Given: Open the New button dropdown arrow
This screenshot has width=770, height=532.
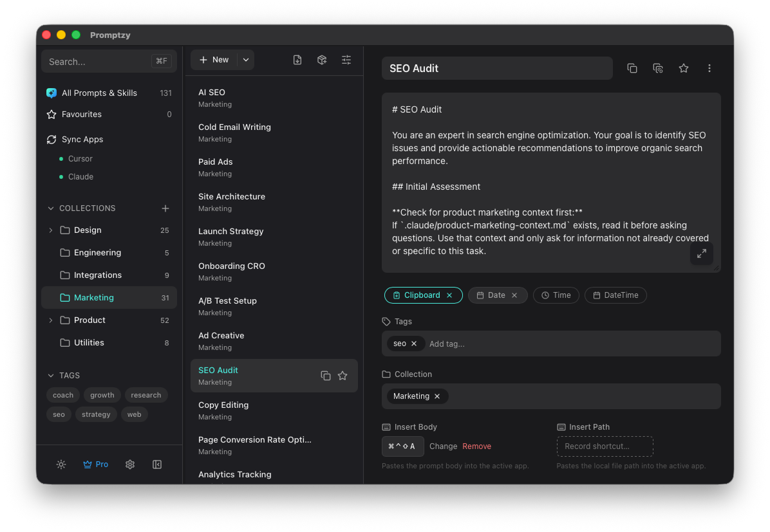Looking at the screenshot, I should [245, 59].
